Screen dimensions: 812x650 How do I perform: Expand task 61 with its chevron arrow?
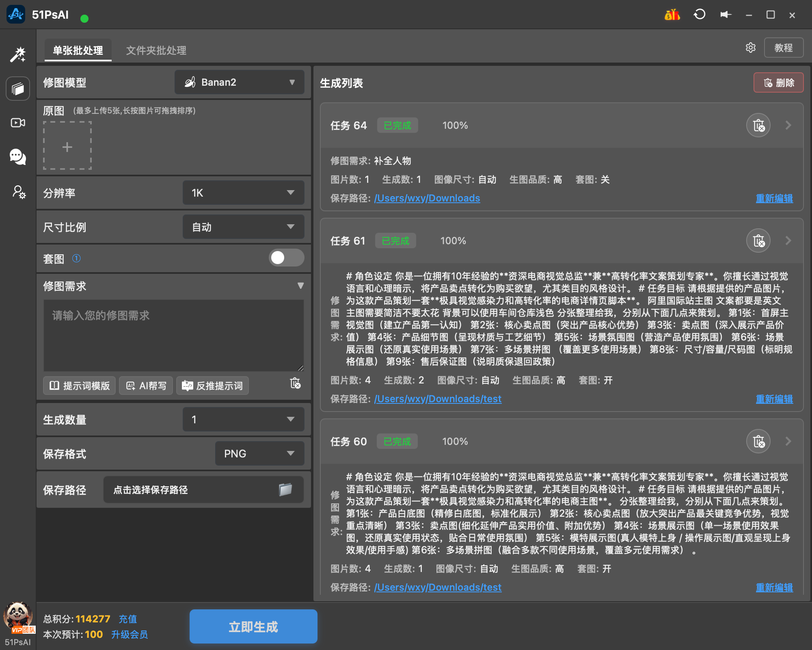coord(788,240)
